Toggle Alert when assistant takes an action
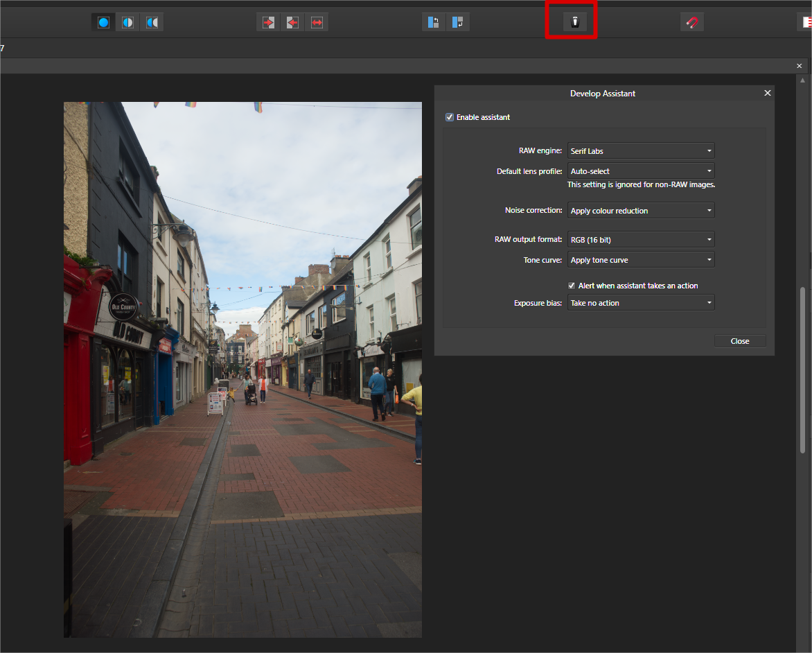This screenshot has height=653, width=812. 572,286
